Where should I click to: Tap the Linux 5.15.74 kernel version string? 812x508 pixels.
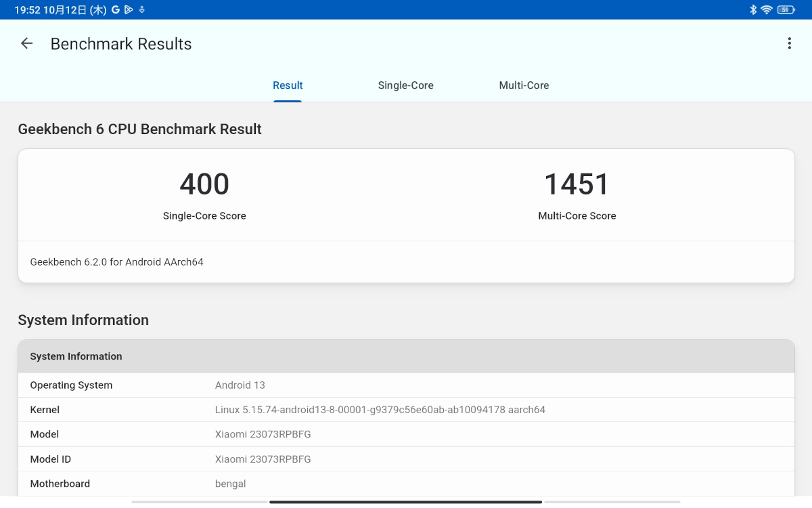(380, 410)
